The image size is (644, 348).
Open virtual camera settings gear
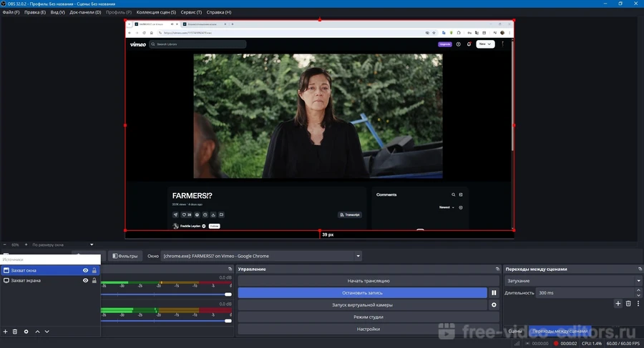(494, 305)
